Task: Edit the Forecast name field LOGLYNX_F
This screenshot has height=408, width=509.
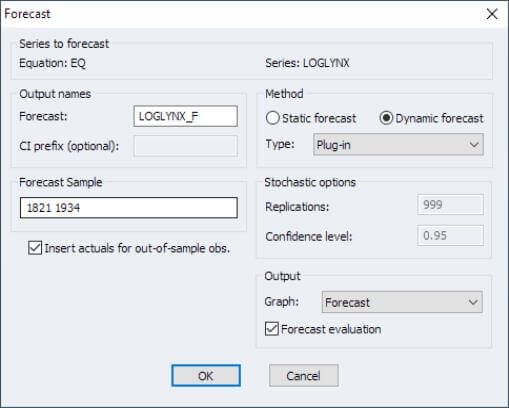Action: coord(186,116)
